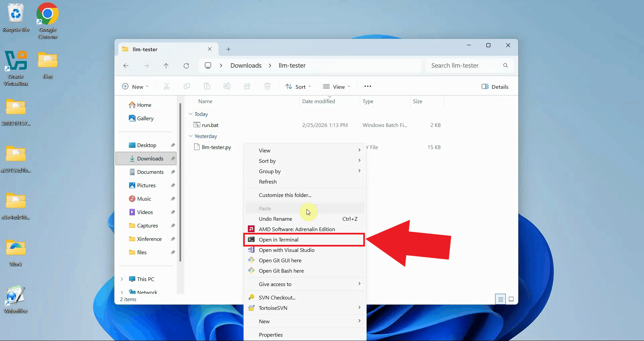Click the search magnifier icon
The height and width of the screenshot is (341, 644).
tap(505, 66)
